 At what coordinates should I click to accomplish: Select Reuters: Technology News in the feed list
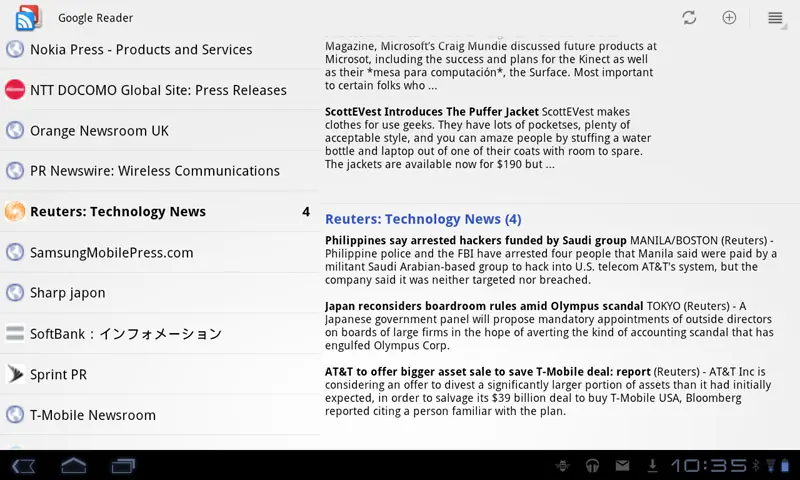click(x=160, y=211)
